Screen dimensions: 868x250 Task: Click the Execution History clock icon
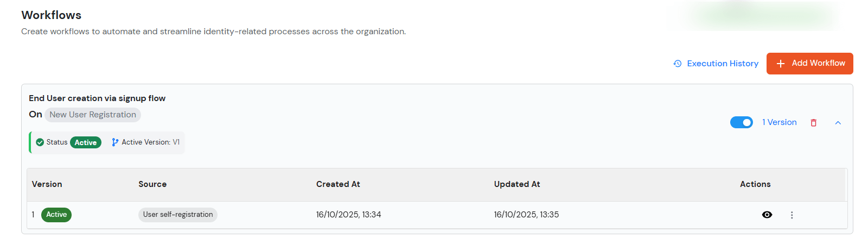point(678,64)
